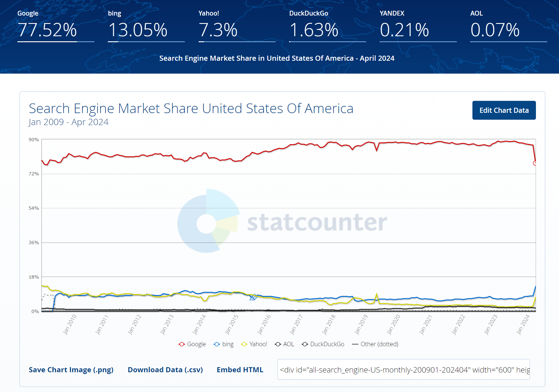Click the Other (dotted) legend line icon
The height and width of the screenshot is (392, 559).
(x=355, y=344)
